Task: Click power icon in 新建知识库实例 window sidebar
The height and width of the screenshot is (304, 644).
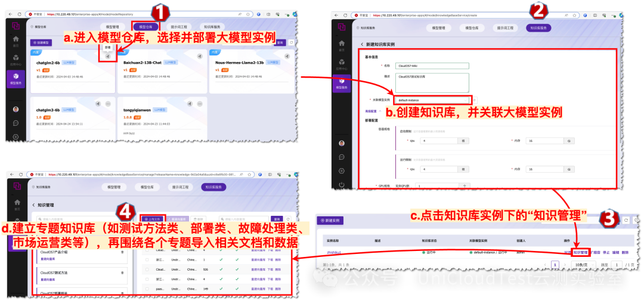Action: pos(341,184)
